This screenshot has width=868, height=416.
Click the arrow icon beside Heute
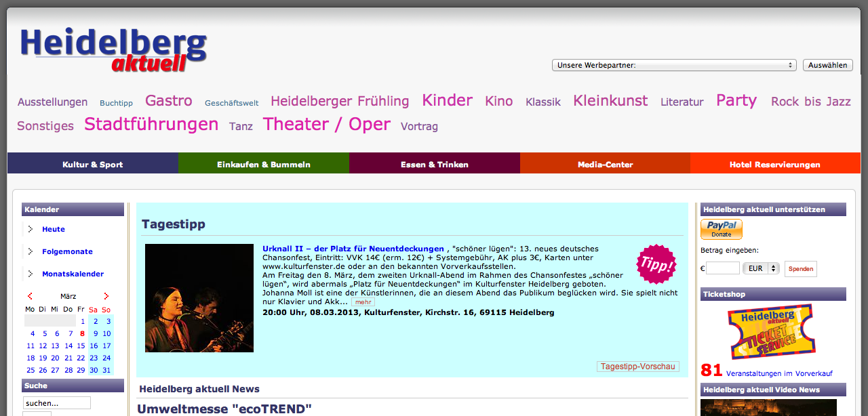pyautogui.click(x=31, y=229)
